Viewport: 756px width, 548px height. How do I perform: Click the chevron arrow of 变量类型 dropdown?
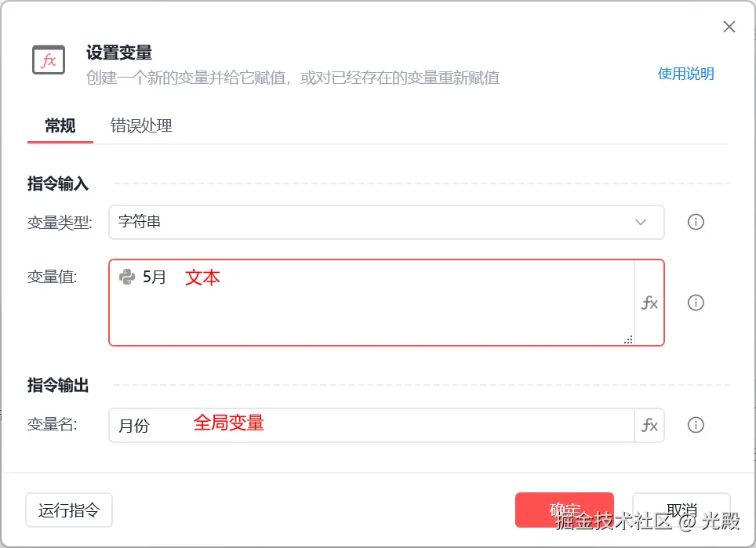[641, 222]
